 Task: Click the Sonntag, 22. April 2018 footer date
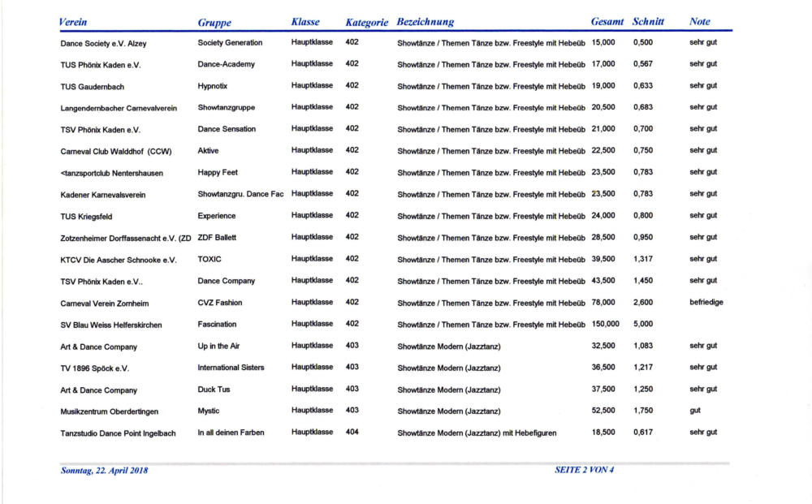104,471
